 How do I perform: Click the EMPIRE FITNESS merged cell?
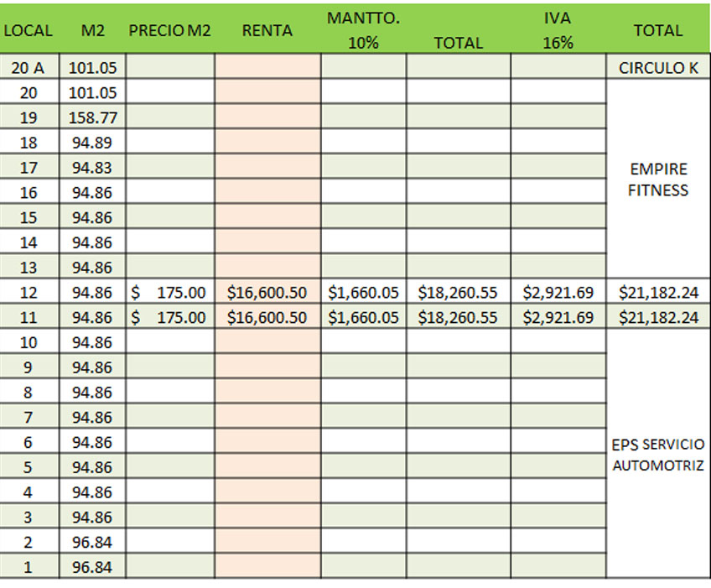[x=658, y=180]
